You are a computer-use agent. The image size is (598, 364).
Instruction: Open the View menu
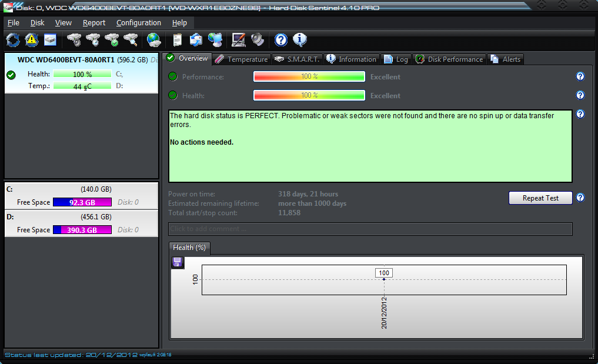click(64, 23)
